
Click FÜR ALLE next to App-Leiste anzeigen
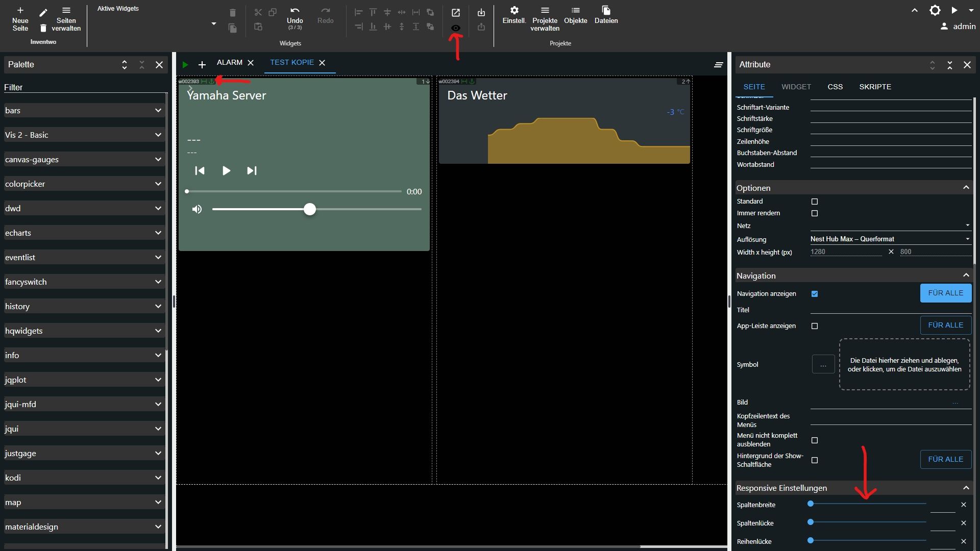pyautogui.click(x=945, y=325)
